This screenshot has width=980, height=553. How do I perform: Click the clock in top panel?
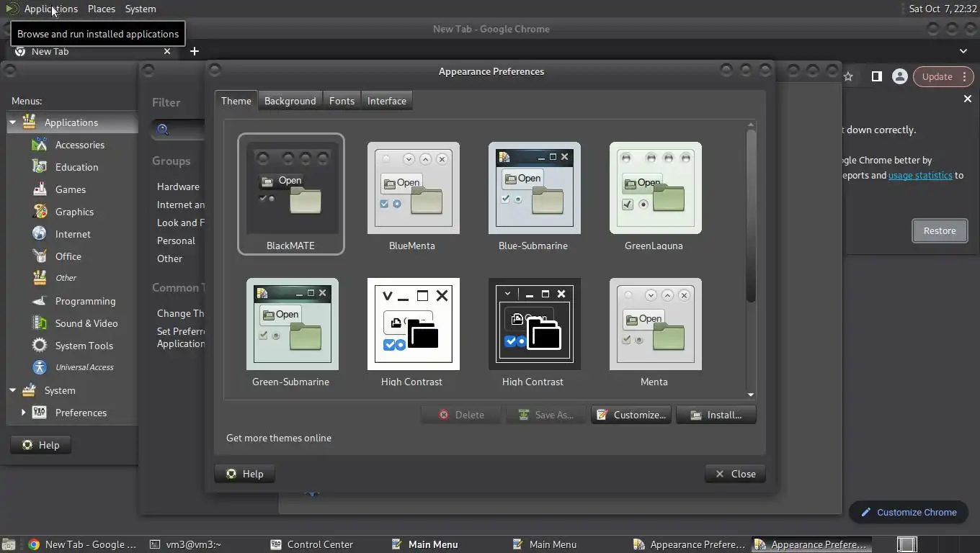tap(941, 9)
